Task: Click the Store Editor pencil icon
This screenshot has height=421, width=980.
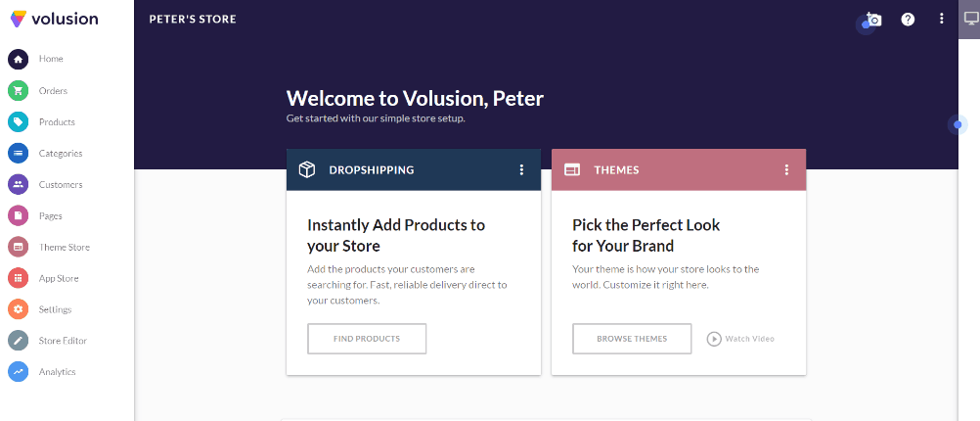Action: coord(19,341)
